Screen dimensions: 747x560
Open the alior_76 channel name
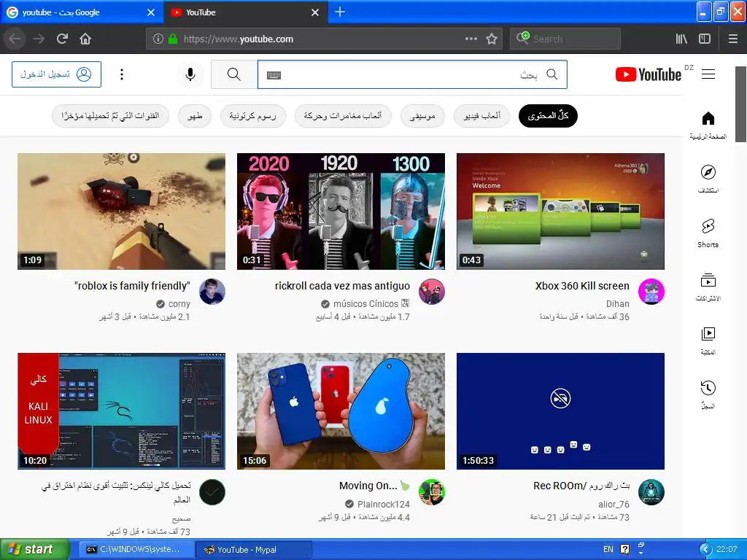tap(614, 505)
